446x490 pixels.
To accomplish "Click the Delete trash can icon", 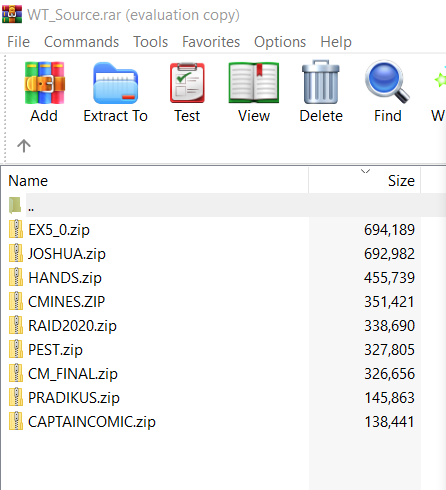I will (x=321, y=82).
